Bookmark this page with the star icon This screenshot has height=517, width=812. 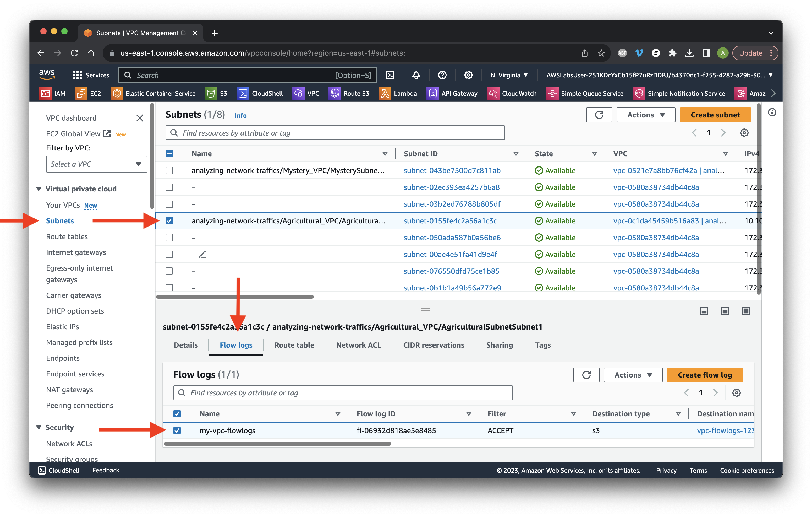click(601, 53)
